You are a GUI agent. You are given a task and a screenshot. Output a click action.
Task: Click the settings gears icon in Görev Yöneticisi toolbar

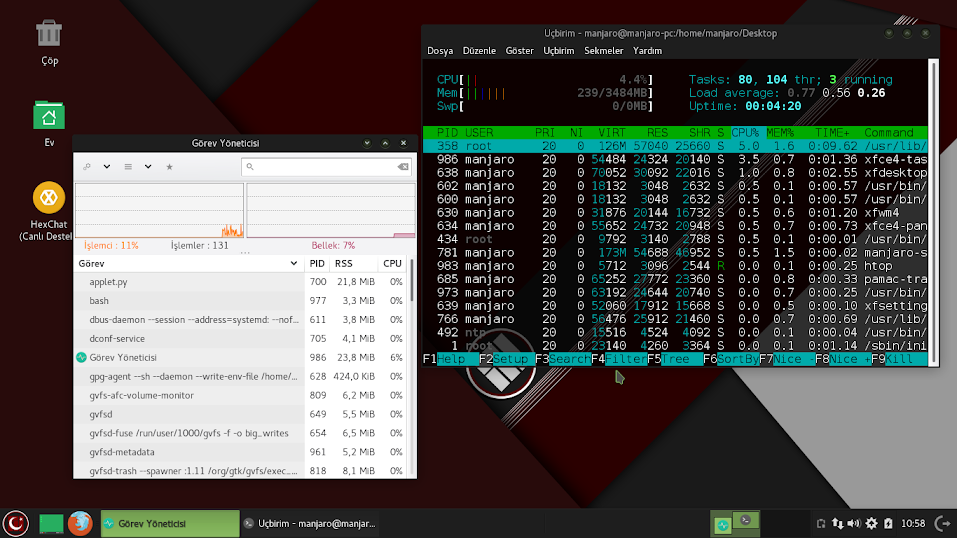click(x=87, y=167)
